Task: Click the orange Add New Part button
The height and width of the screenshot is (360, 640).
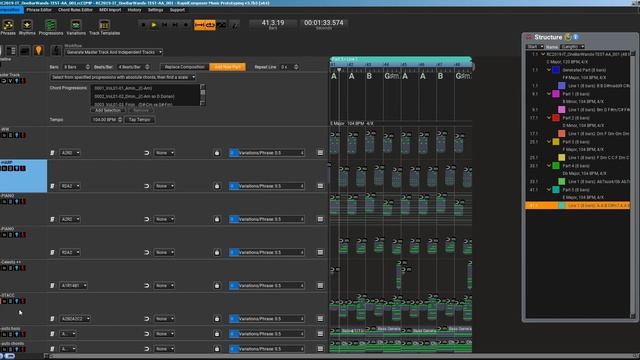Action: click(x=227, y=67)
